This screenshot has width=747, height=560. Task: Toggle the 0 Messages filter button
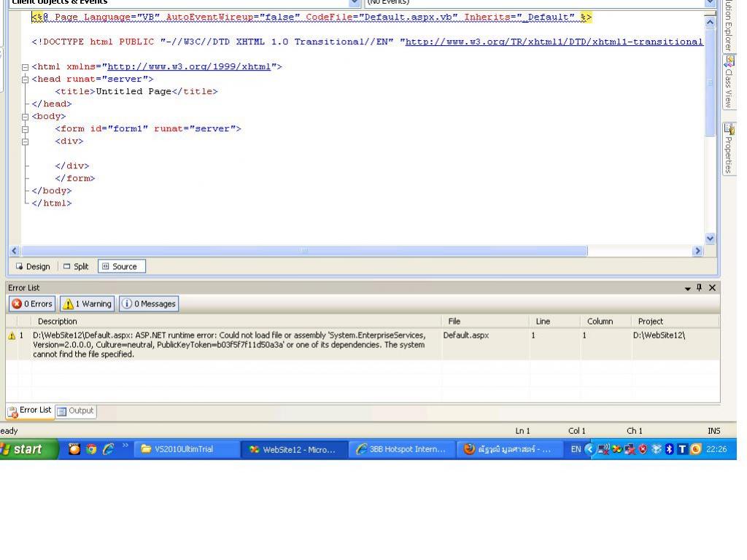[149, 304]
